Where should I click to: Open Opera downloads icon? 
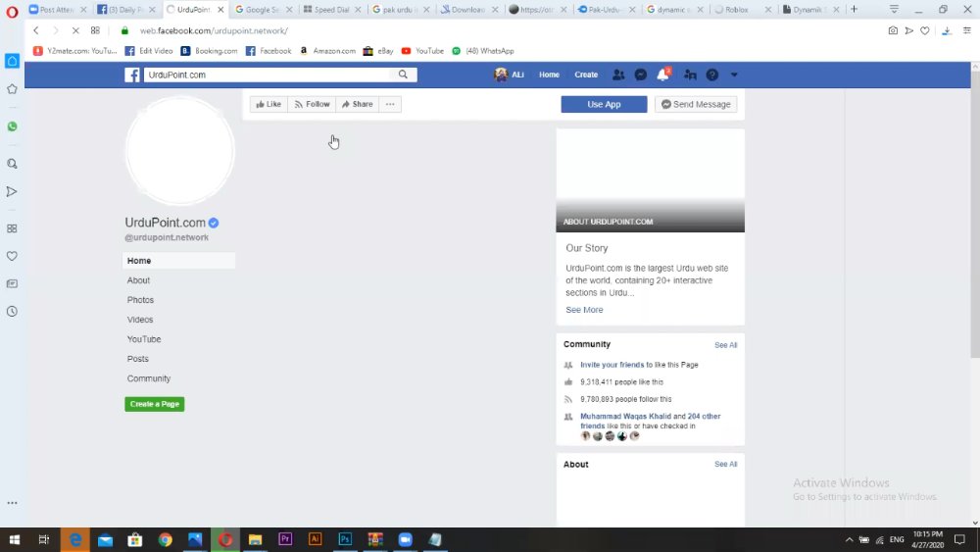point(947,30)
